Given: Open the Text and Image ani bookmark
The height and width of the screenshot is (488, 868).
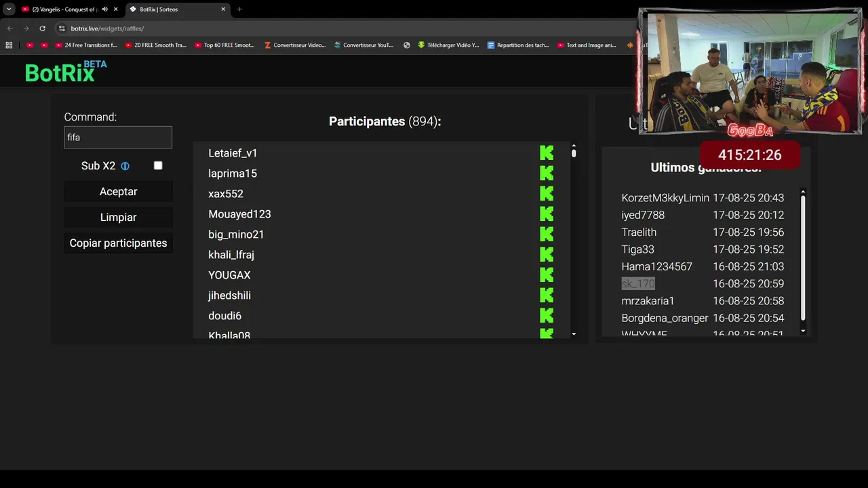Looking at the screenshot, I should (587, 45).
